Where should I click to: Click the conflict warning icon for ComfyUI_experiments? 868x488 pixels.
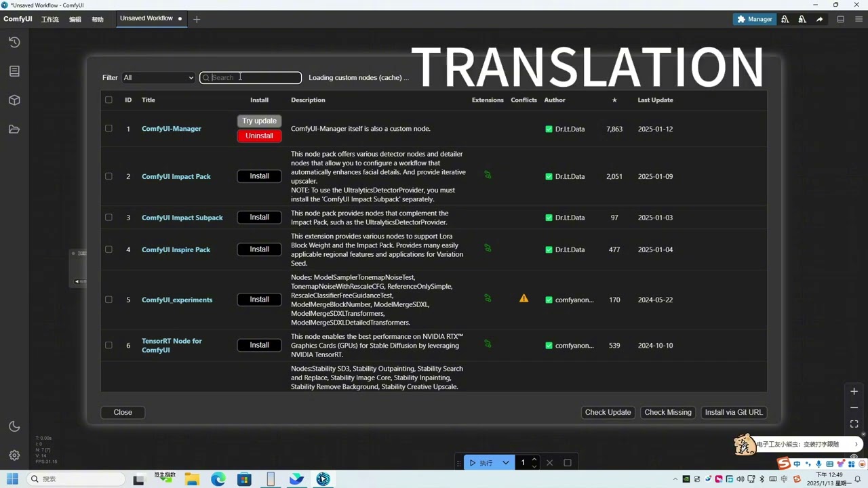[524, 298]
